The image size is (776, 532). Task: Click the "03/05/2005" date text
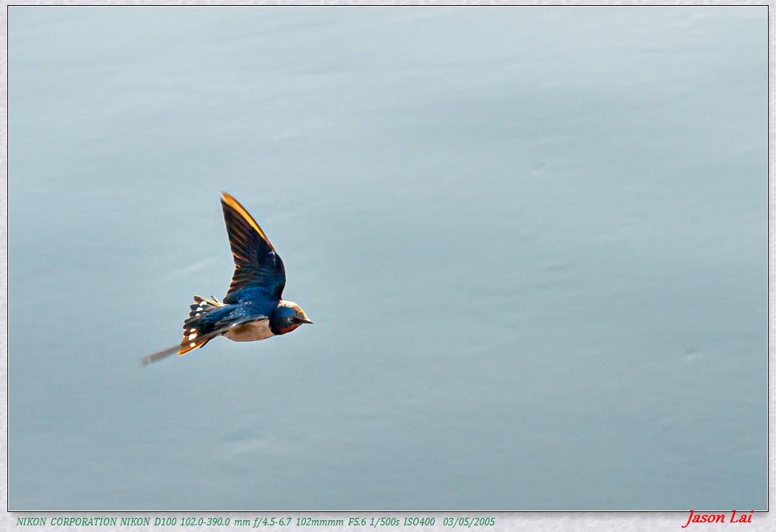tap(469, 522)
